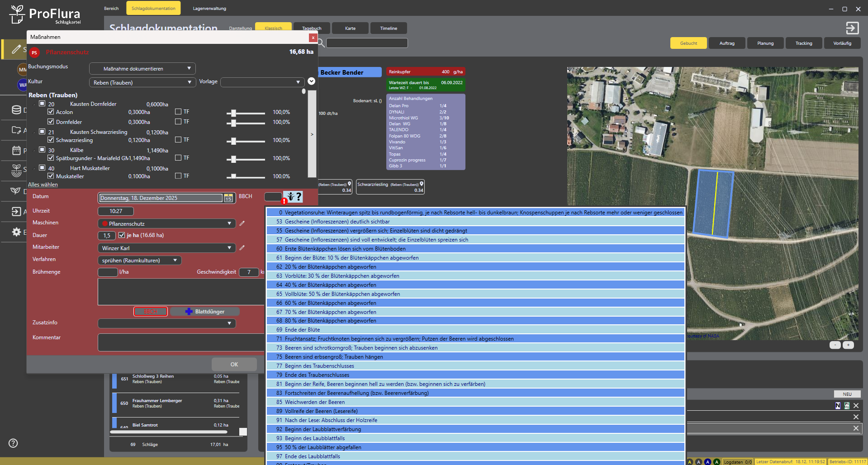Edit Maschinen with the pencil icon
The width and height of the screenshot is (868, 465).
click(242, 223)
